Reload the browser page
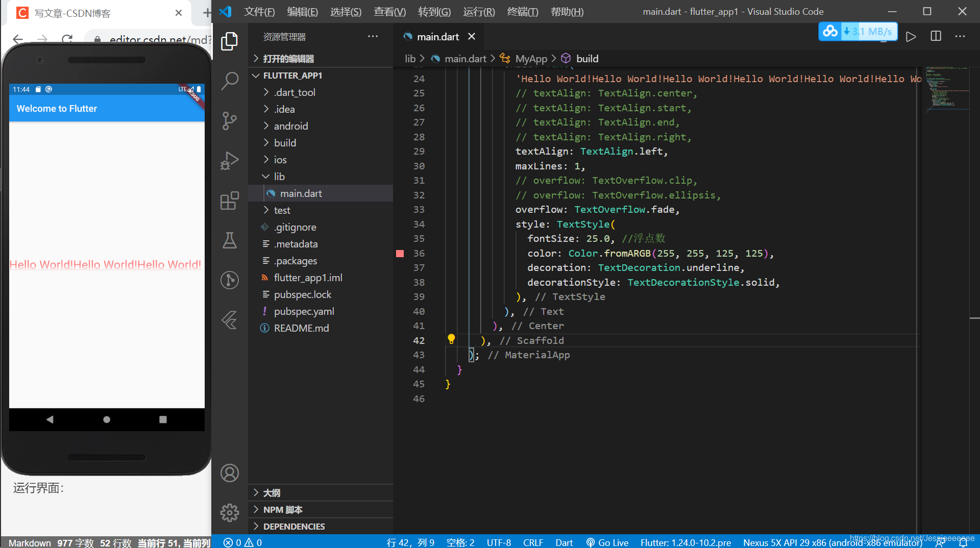The height and width of the screenshot is (548, 980). (x=67, y=39)
